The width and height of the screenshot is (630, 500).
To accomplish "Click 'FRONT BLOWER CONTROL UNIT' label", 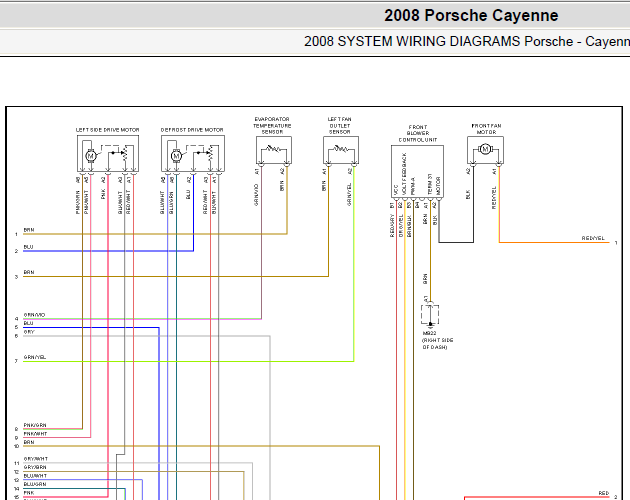I will (417, 133).
